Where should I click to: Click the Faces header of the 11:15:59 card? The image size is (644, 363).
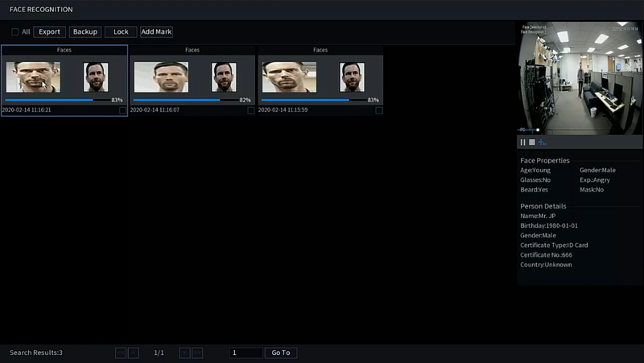tap(320, 50)
